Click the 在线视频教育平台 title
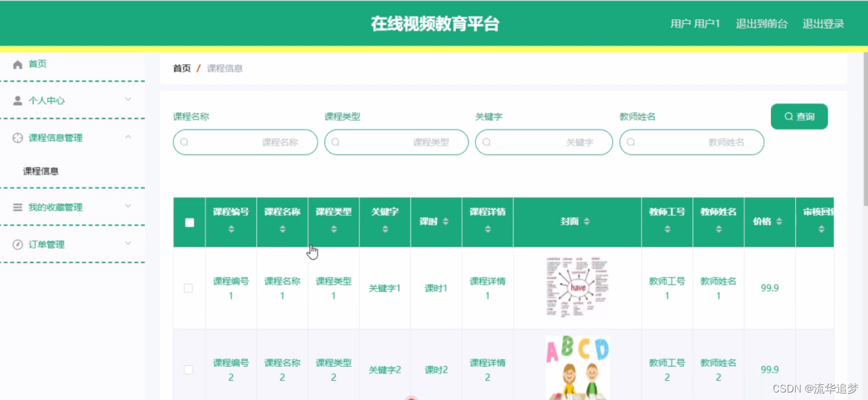 (x=435, y=24)
